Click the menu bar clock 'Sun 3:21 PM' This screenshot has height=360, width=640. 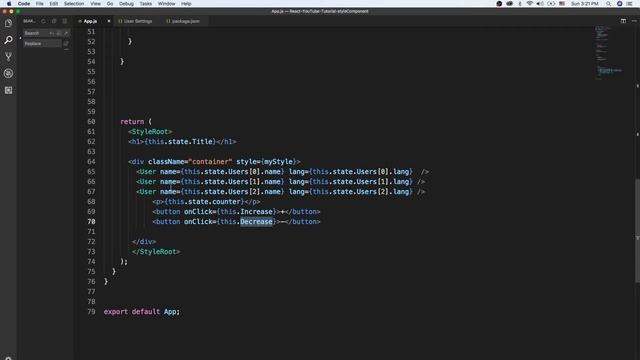click(584, 4)
